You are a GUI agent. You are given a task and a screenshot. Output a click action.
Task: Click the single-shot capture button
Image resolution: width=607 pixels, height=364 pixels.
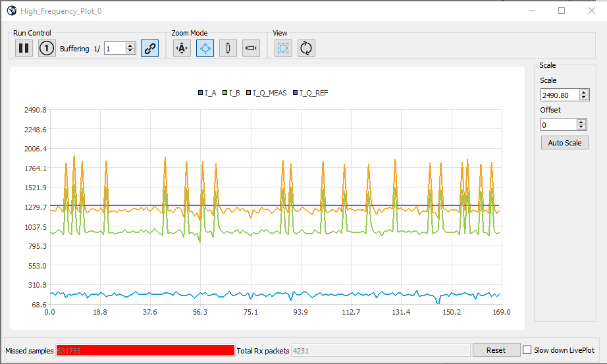pos(47,49)
